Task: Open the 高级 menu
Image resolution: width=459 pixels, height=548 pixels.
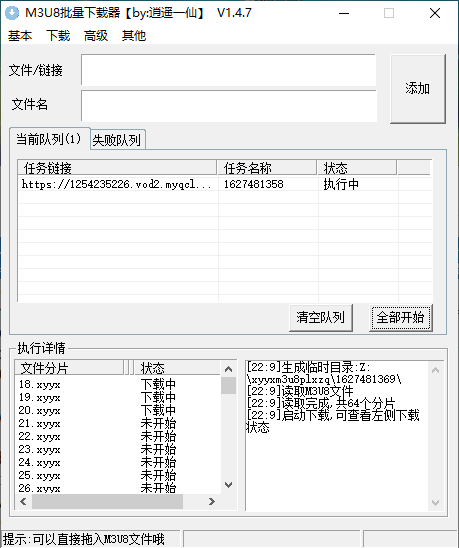Action: pos(96,36)
